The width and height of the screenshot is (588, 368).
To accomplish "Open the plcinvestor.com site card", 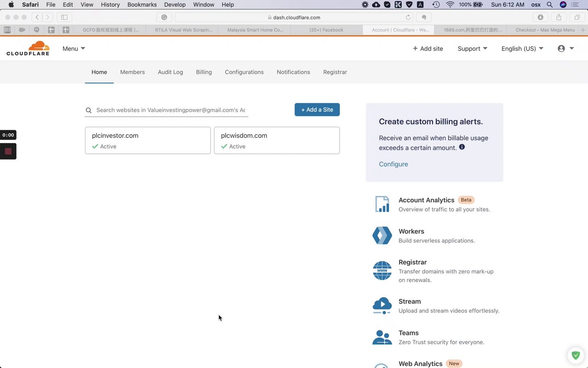I will pyautogui.click(x=148, y=140).
